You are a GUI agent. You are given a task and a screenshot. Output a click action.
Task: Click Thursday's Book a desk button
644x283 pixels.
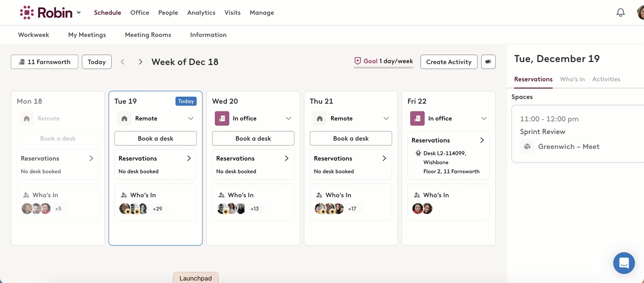tap(350, 139)
